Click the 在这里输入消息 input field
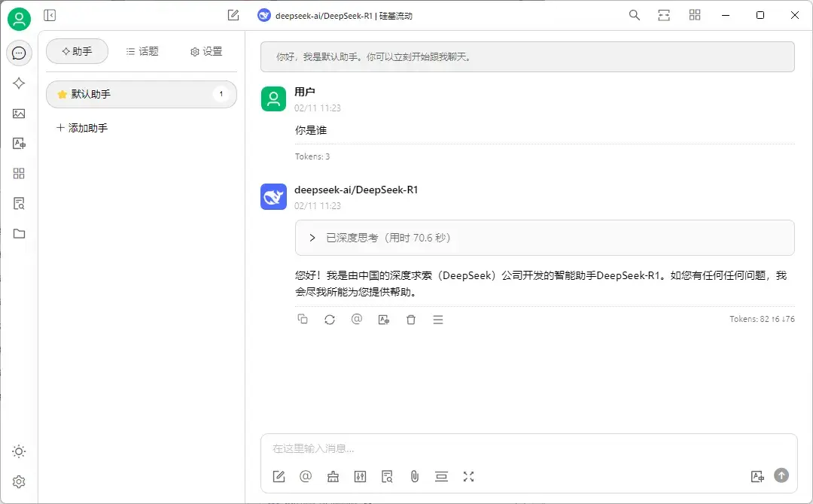This screenshot has width=813, height=504. pyautogui.click(x=529, y=448)
